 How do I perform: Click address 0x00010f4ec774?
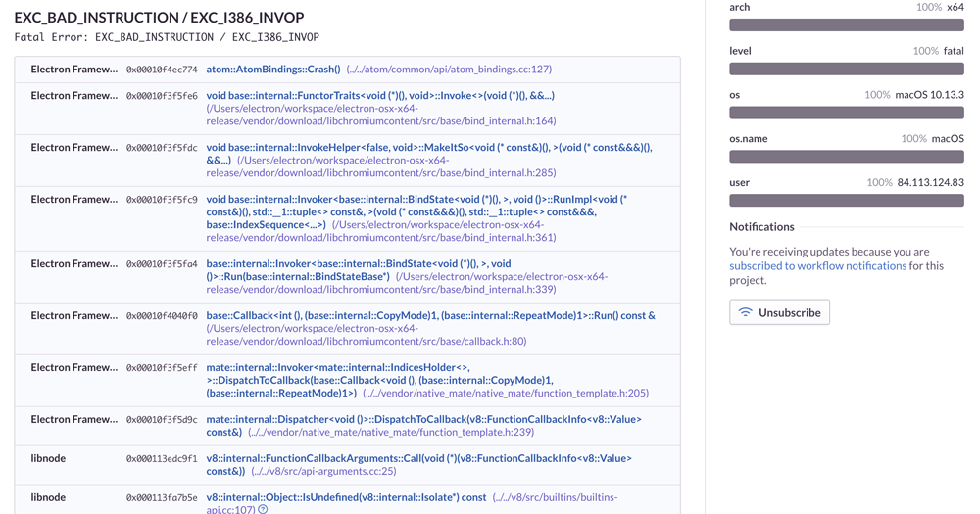(162, 70)
